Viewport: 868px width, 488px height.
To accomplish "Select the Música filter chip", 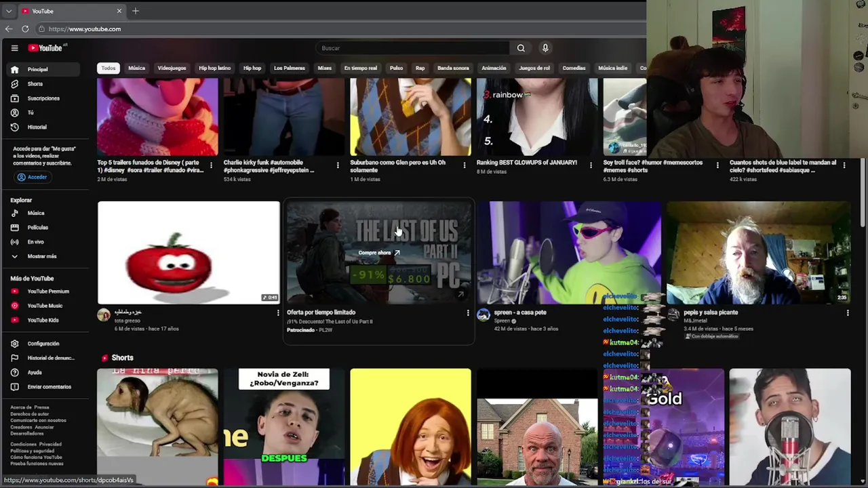I will (136, 68).
